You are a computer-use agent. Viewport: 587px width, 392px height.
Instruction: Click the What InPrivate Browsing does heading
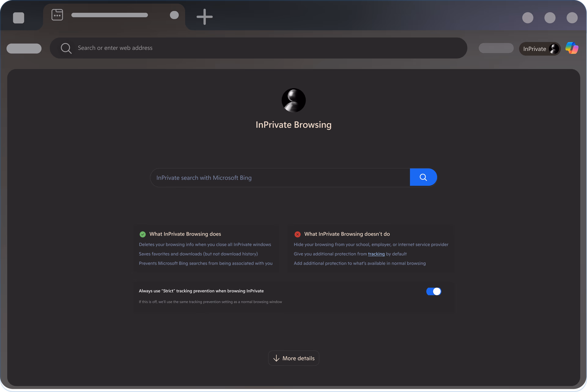tap(185, 234)
